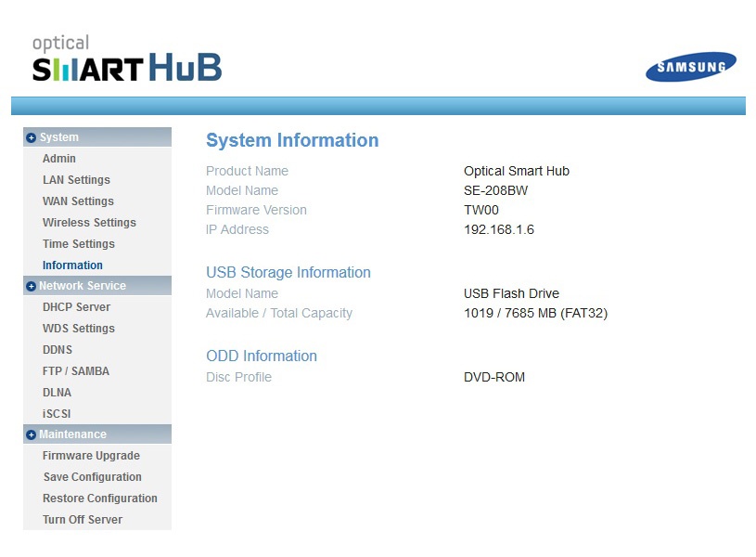Open LAN Settings
Screen dimensions: 756x557
tap(76, 179)
